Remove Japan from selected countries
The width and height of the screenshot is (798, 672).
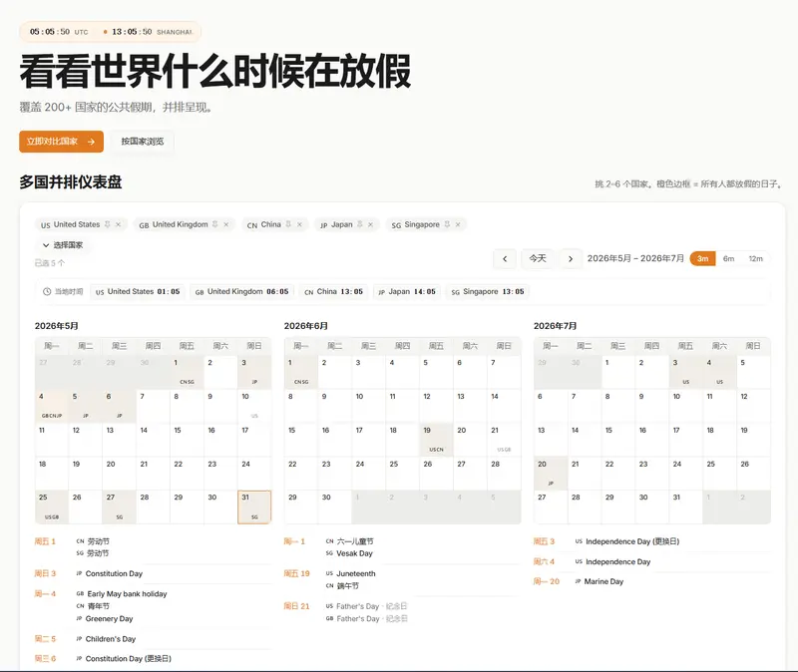pyautogui.click(x=370, y=224)
